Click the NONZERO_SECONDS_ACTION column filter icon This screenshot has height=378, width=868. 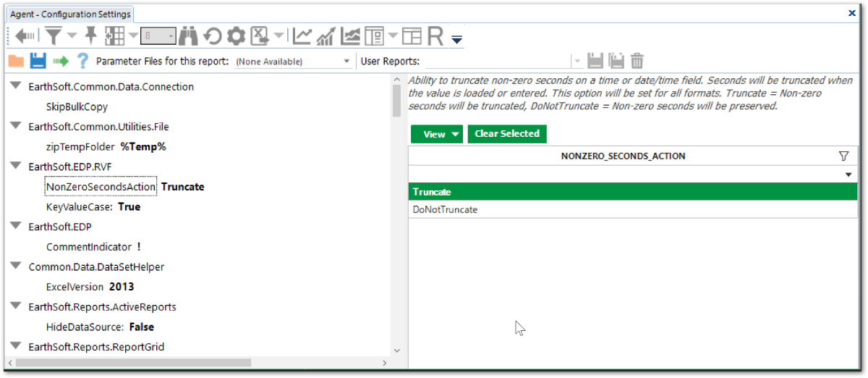[x=843, y=156]
